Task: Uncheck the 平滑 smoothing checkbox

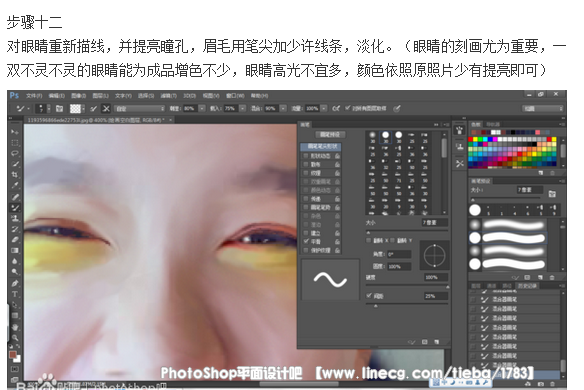Action: tap(306, 241)
